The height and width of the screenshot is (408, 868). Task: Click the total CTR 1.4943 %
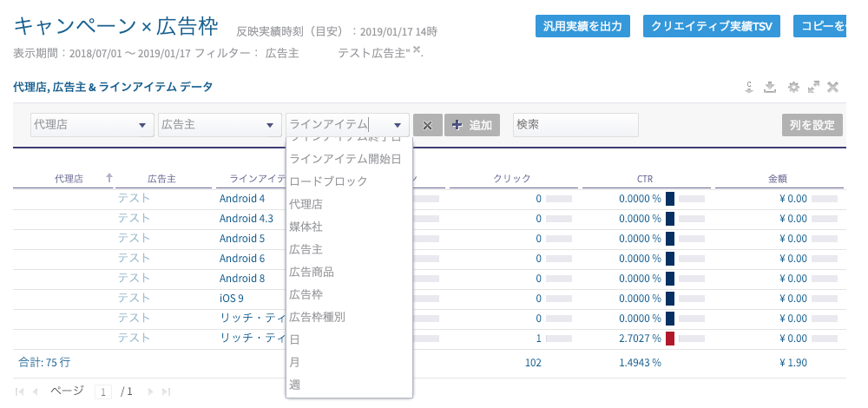pos(640,363)
